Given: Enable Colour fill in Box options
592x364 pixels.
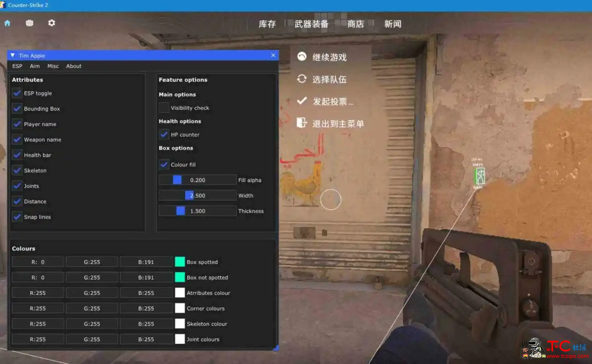Looking at the screenshot, I should coord(164,164).
